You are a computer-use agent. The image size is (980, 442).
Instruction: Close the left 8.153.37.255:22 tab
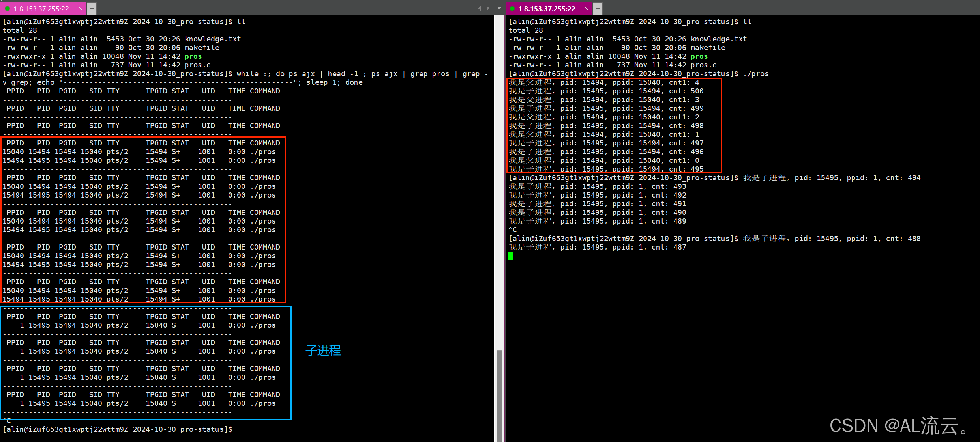[80, 8]
